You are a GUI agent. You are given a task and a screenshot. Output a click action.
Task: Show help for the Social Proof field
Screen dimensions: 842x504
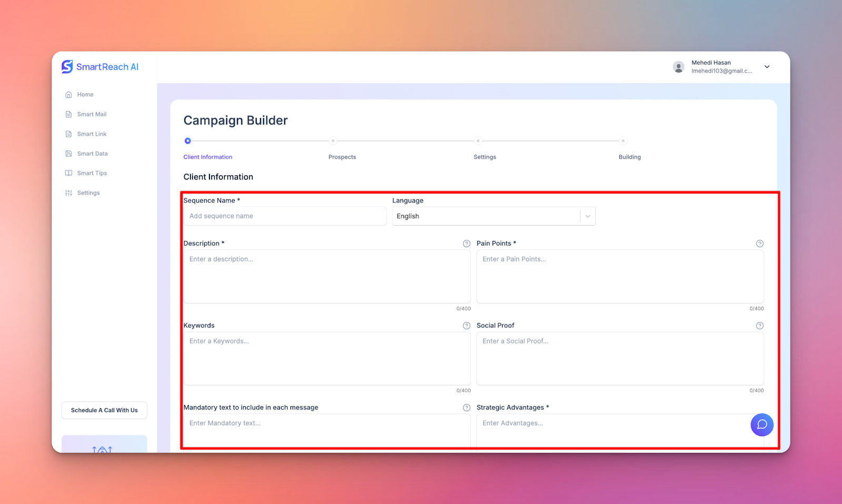[x=759, y=326]
